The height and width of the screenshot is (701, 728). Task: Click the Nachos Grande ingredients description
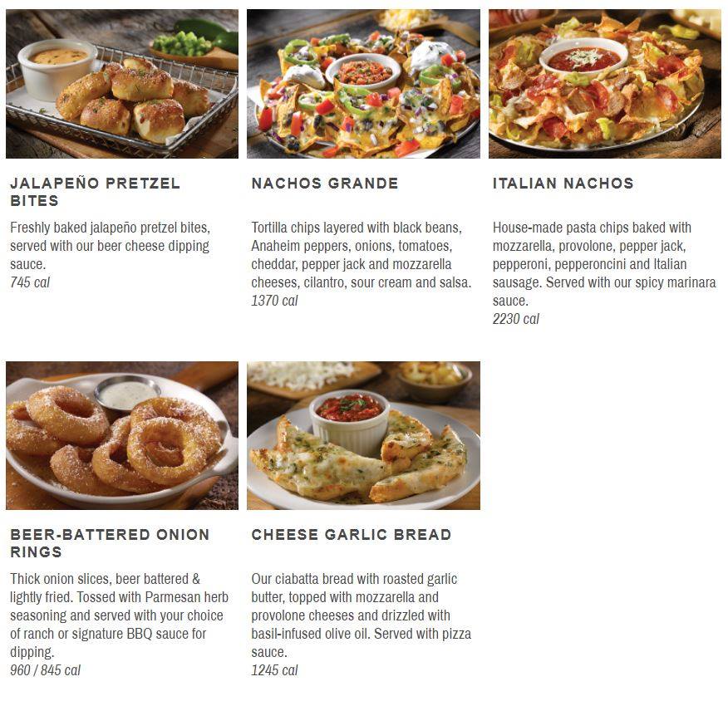[x=362, y=255]
